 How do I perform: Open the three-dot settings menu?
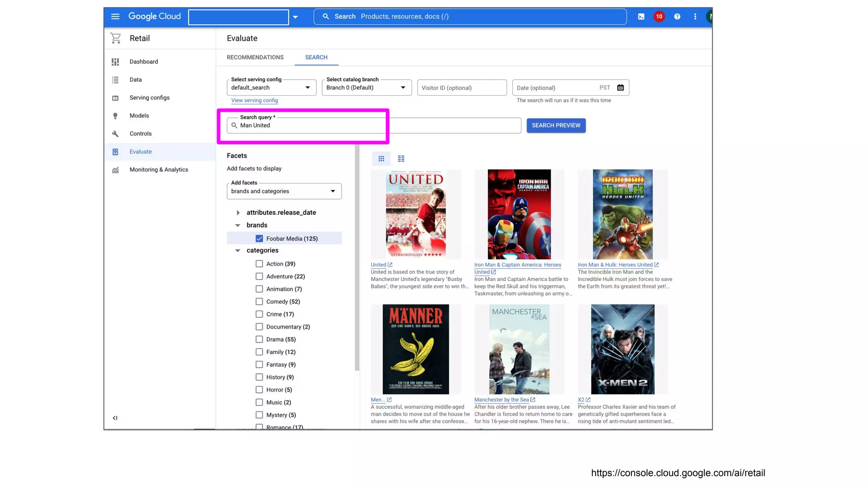[x=695, y=17]
